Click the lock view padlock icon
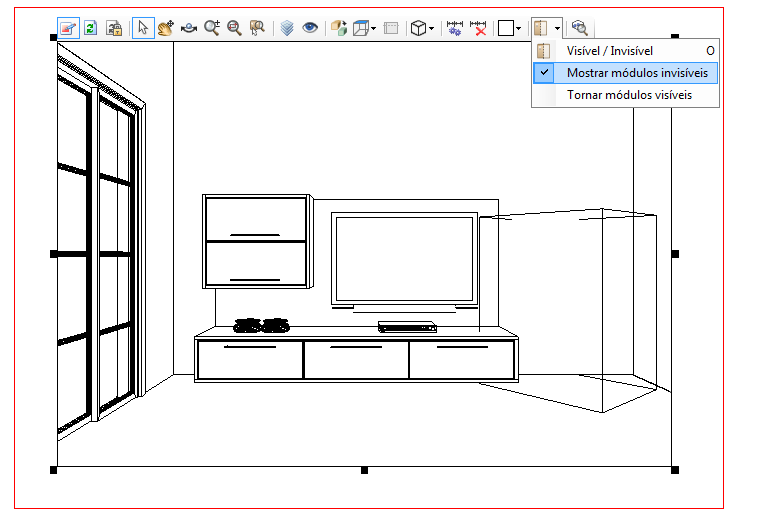This screenshot has width=764, height=517. pos(114,28)
